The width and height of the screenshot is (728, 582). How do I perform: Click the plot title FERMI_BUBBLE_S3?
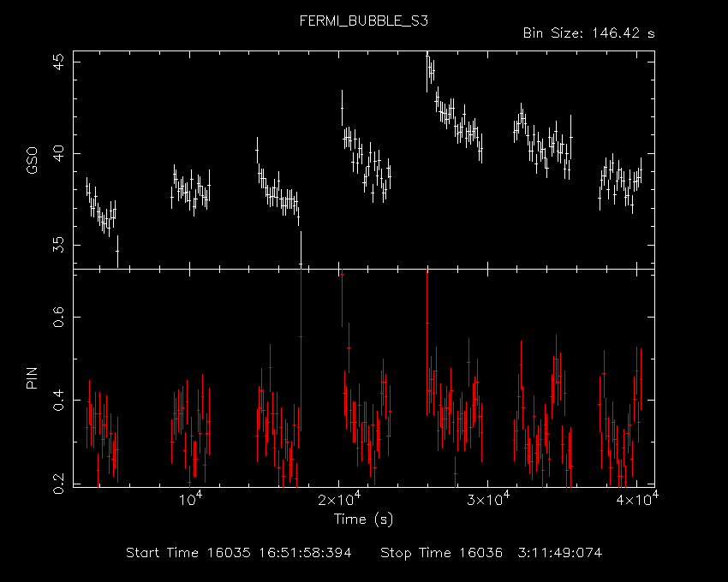pyautogui.click(x=363, y=21)
